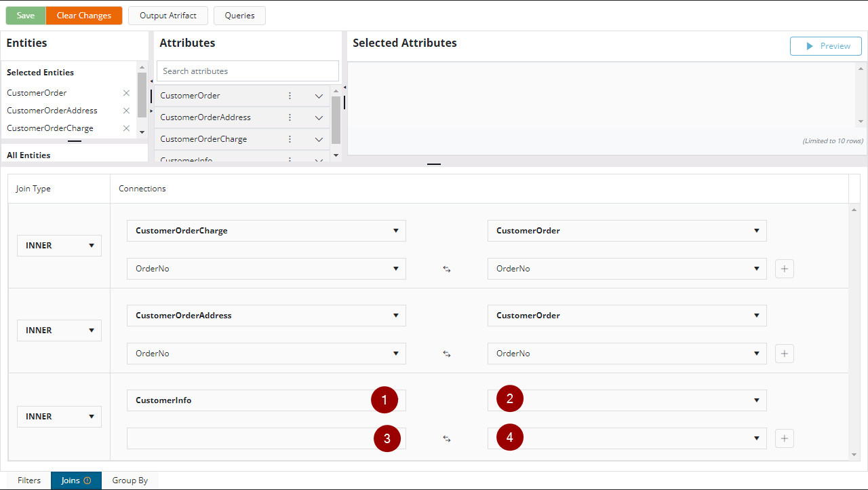
Task: Open CustomerOrderCharge entity dropdown in joins
Action: pos(266,231)
